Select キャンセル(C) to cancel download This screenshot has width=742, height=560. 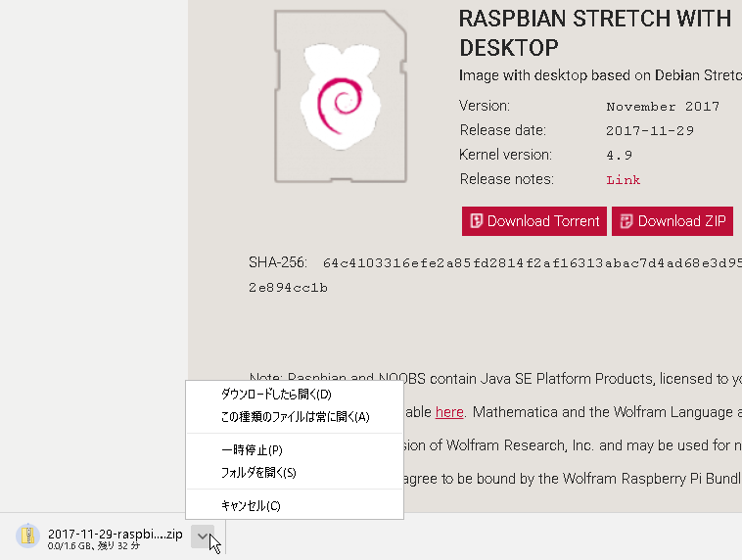pyautogui.click(x=295, y=506)
